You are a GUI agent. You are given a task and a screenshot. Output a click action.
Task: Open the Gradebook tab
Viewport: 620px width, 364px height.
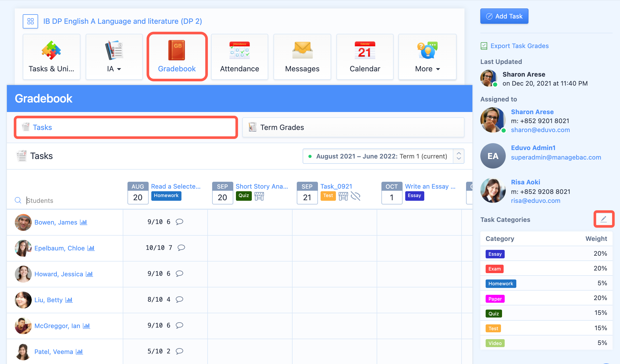click(x=177, y=57)
